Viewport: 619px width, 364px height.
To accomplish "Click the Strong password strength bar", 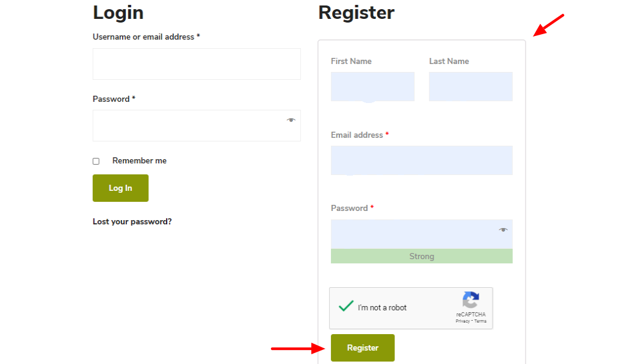I will pos(421,257).
